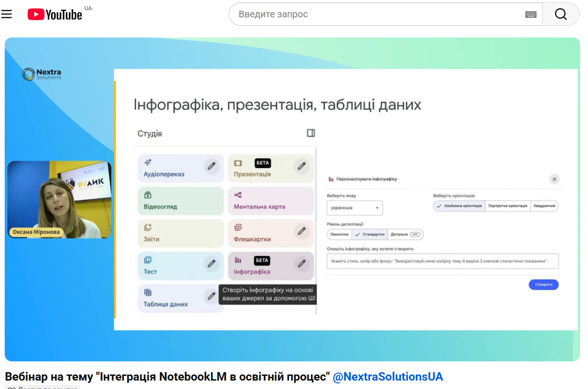Select Портретна орієнтація option
The height and width of the screenshot is (389, 588).
tap(508, 206)
